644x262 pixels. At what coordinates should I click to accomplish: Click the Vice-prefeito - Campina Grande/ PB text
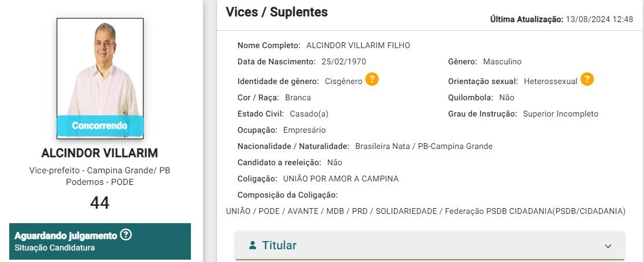[100, 170]
